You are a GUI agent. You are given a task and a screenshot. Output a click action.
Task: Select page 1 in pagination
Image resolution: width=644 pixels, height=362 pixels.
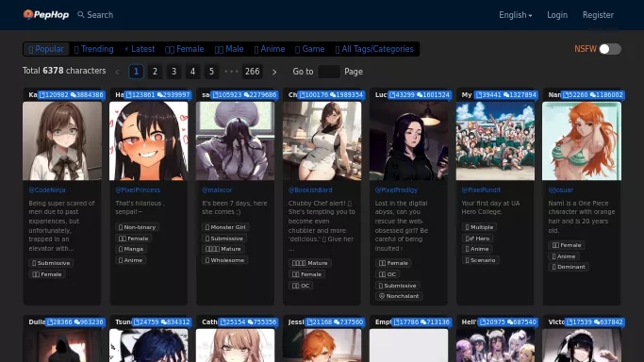[136, 72]
